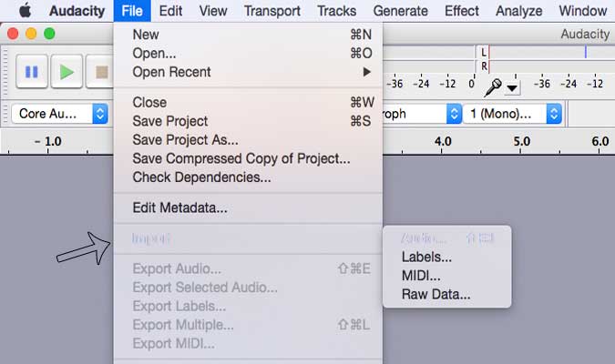The width and height of the screenshot is (615, 364).
Task: Select MIDI... in the Import submenu
Action: pos(446,276)
